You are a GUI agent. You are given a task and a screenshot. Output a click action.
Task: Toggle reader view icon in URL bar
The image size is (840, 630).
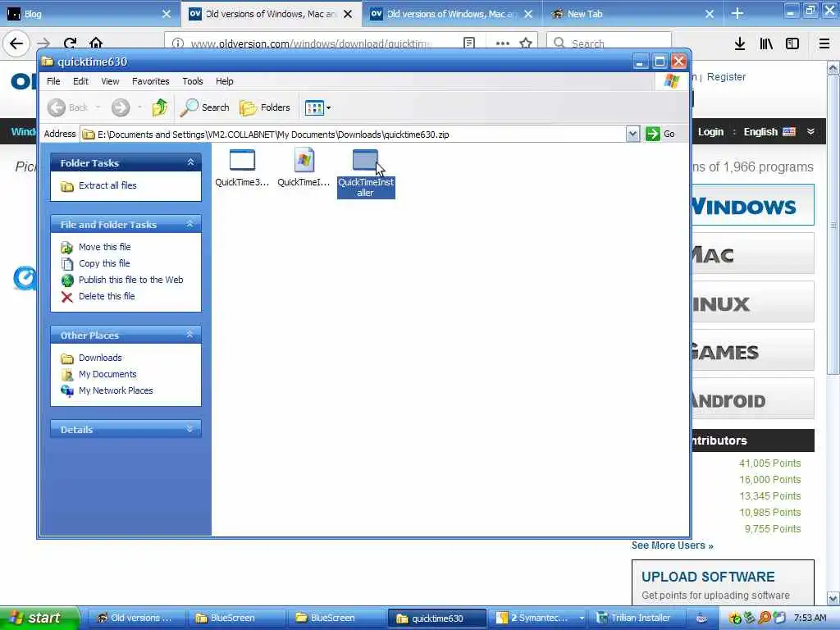pos(468,43)
